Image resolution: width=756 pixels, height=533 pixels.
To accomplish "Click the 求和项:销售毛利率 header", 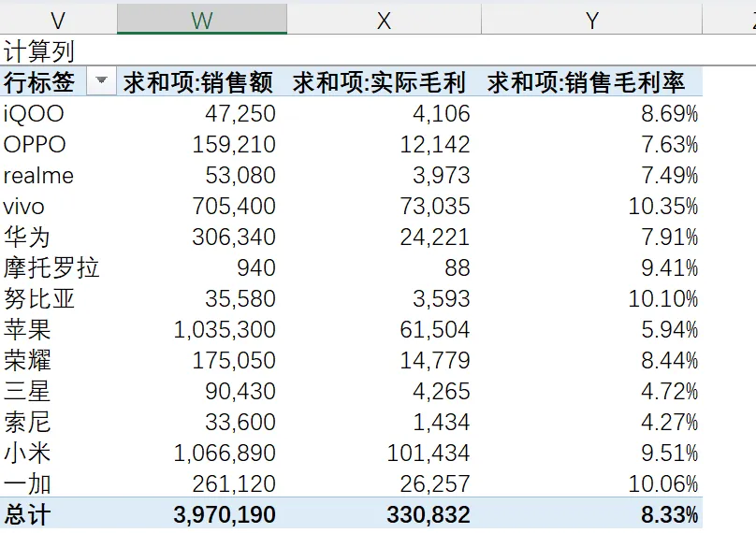I will click(586, 82).
